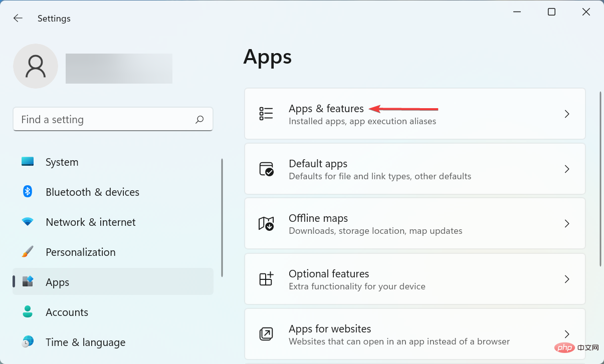Click the Personalization paintbrush icon
Viewport: 604px width, 364px height.
pos(27,252)
